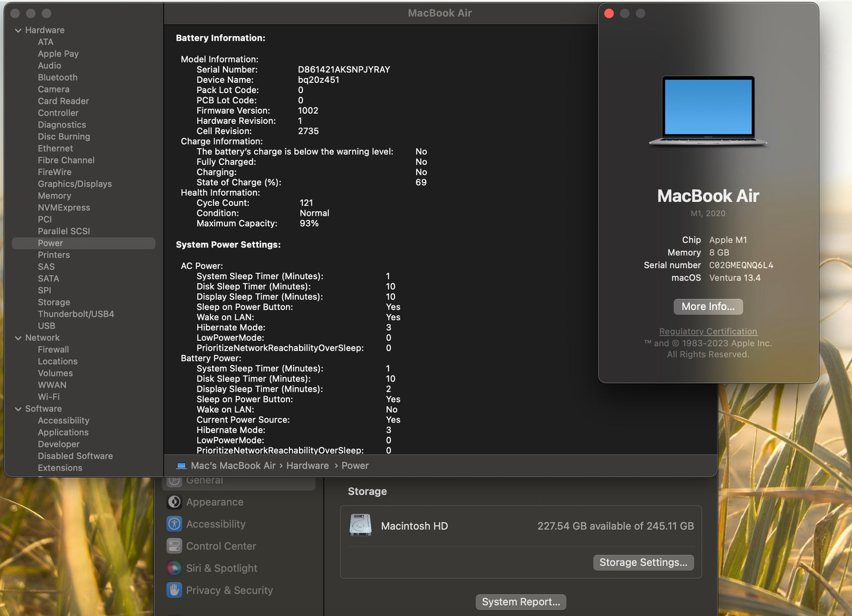Click the MacBook Air laptop image
Image resolution: width=852 pixels, height=616 pixels.
[708, 111]
